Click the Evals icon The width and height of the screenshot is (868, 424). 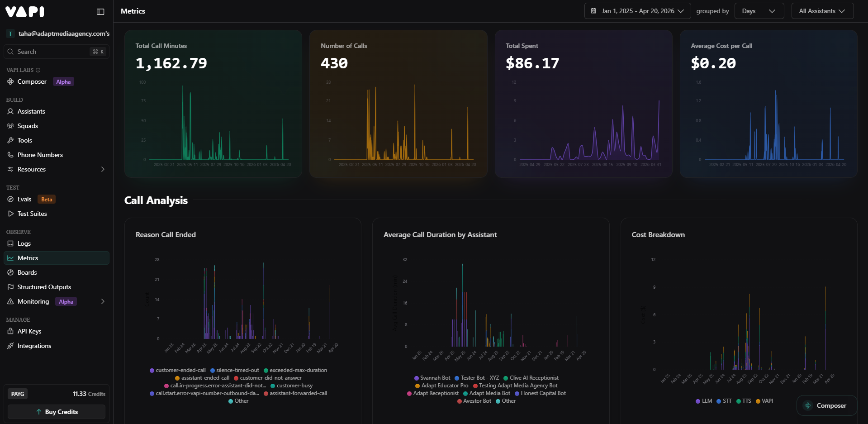10,199
